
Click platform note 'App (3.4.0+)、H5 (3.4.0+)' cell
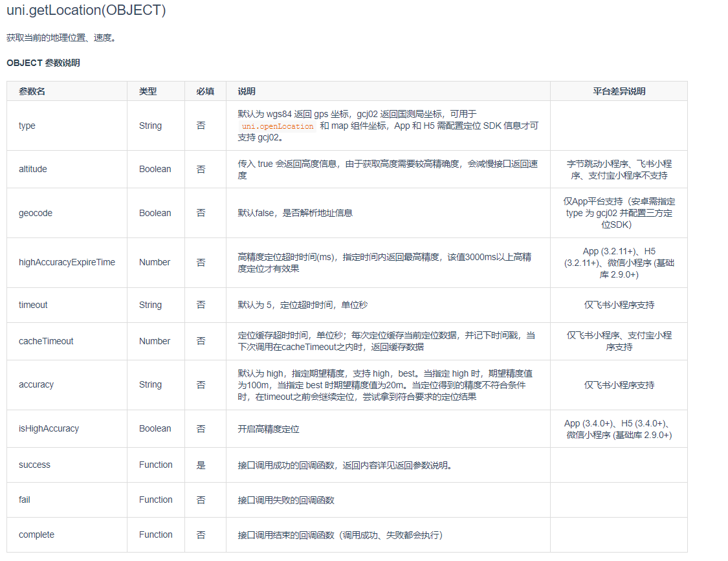click(619, 429)
